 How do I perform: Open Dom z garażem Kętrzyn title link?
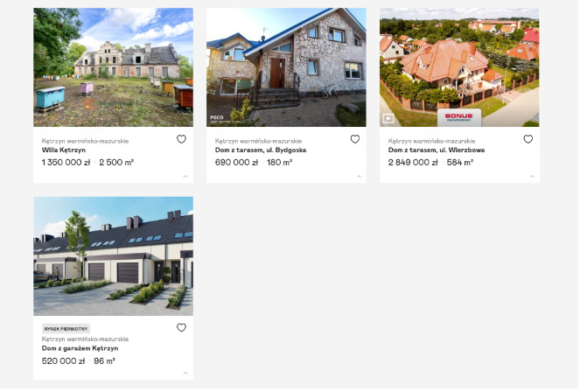80,348
